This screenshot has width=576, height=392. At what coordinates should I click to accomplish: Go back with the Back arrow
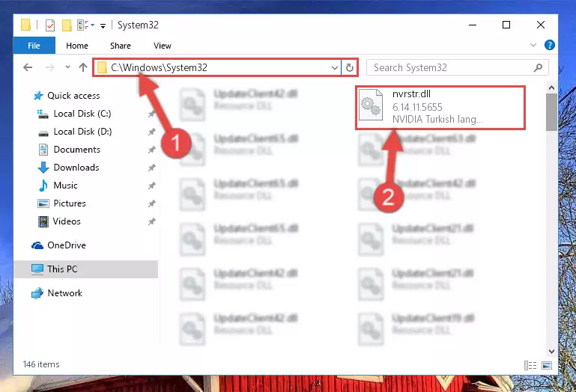tap(28, 67)
